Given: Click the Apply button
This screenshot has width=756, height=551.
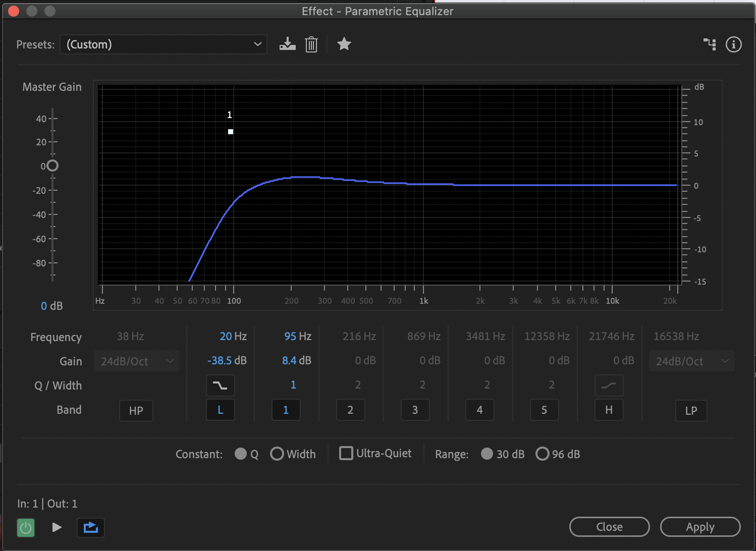Looking at the screenshot, I should (x=700, y=527).
